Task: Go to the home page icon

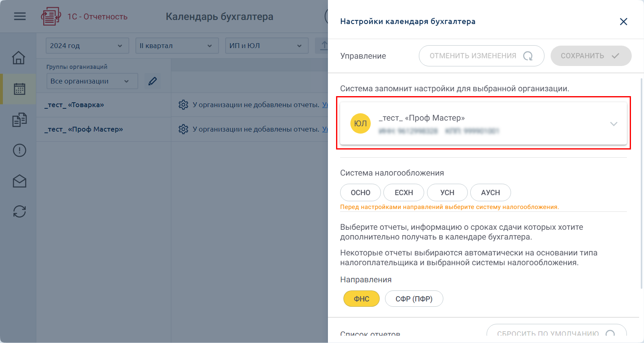Action: tap(19, 58)
